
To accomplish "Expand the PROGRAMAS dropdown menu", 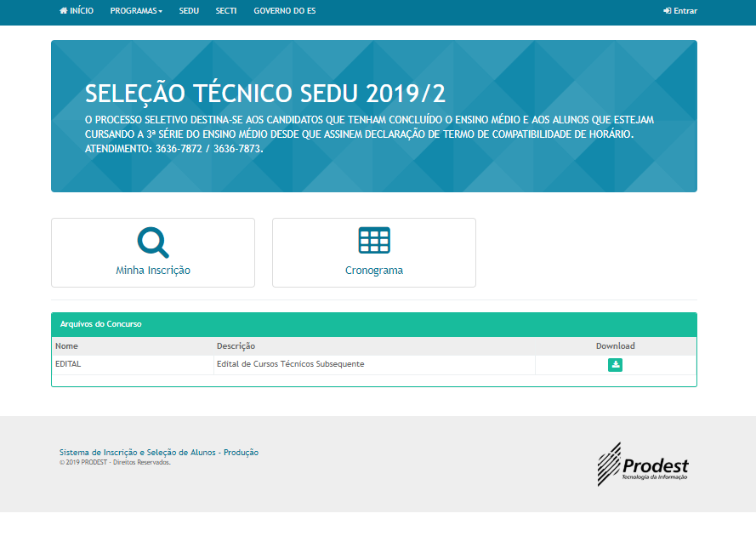I will click(135, 11).
